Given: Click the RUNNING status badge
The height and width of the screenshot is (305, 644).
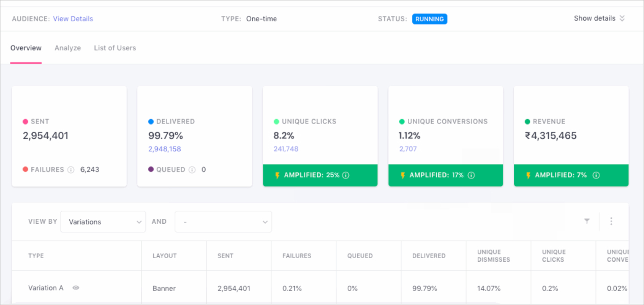Looking at the screenshot, I should (x=429, y=19).
